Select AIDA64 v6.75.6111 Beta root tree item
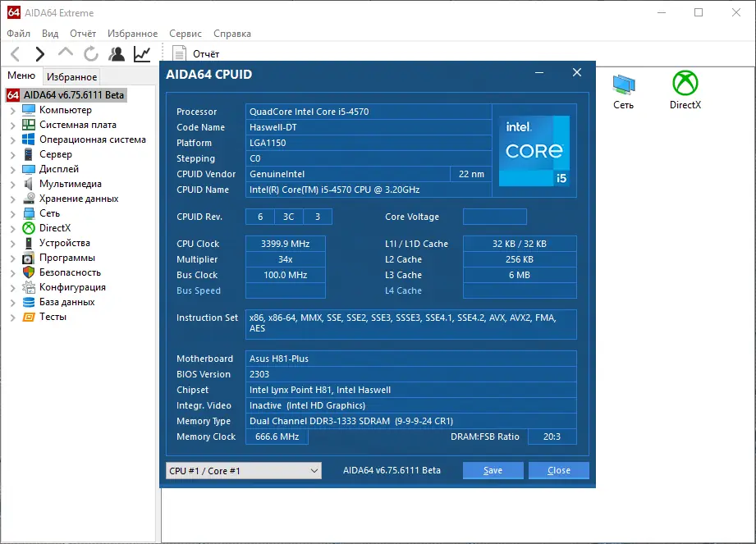Screen dimensions: 756x544 point(74,95)
